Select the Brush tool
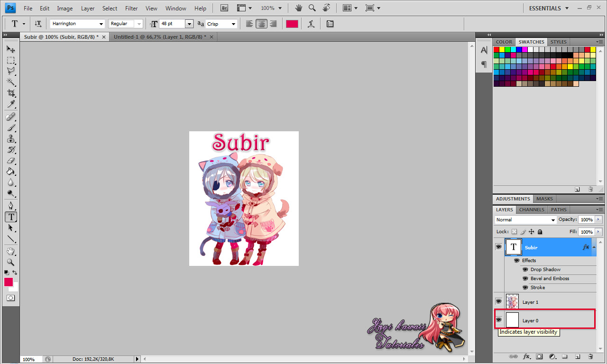The width and height of the screenshot is (607, 364). point(10,127)
